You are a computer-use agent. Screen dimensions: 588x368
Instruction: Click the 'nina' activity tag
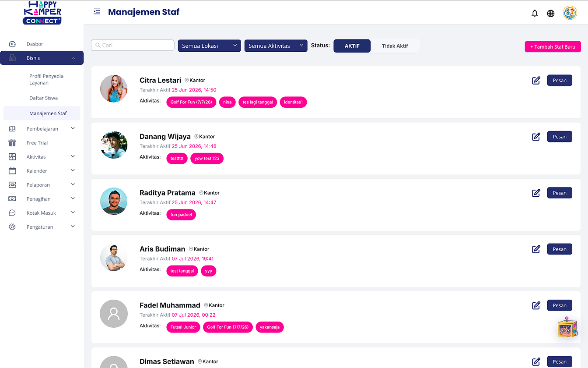pos(227,102)
